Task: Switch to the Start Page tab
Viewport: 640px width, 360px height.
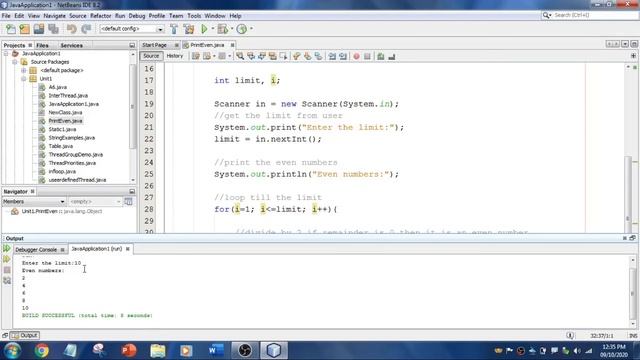Action: [x=154, y=45]
